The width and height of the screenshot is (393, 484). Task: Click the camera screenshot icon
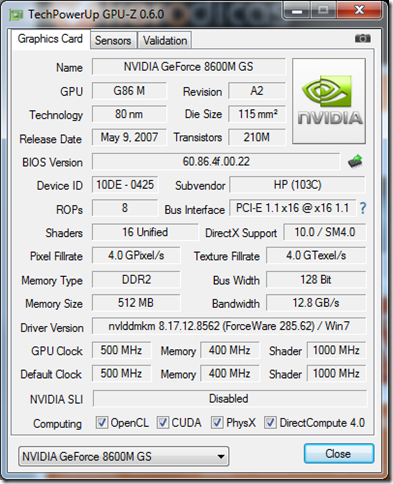tap(362, 38)
